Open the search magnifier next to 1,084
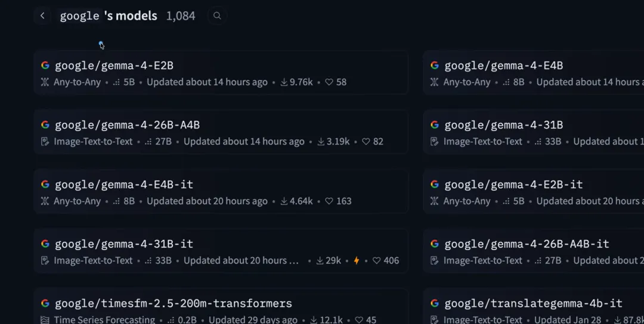 (x=217, y=16)
